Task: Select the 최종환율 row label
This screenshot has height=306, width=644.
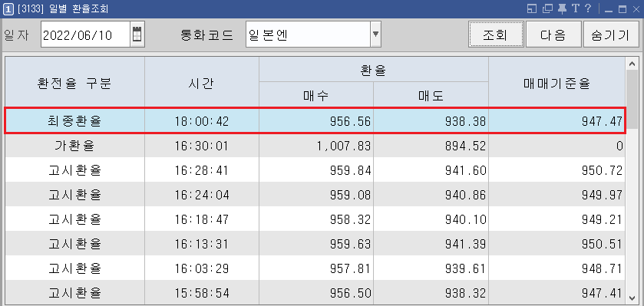Action: (x=74, y=121)
